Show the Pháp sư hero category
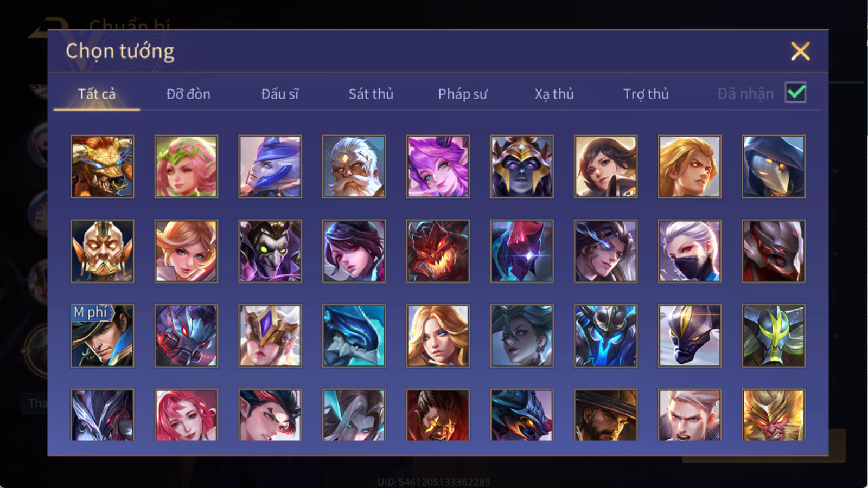The image size is (868, 488). [463, 94]
